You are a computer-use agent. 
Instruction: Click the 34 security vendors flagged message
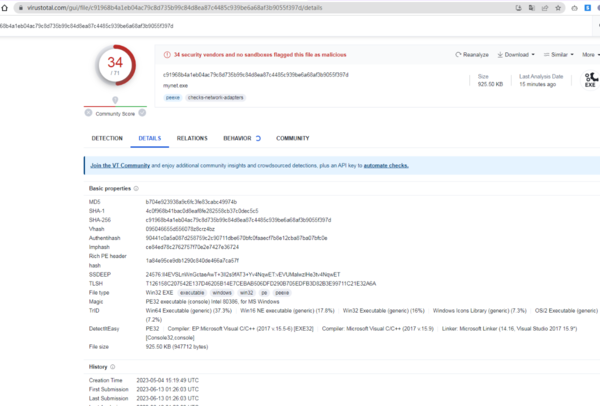(x=260, y=55)
